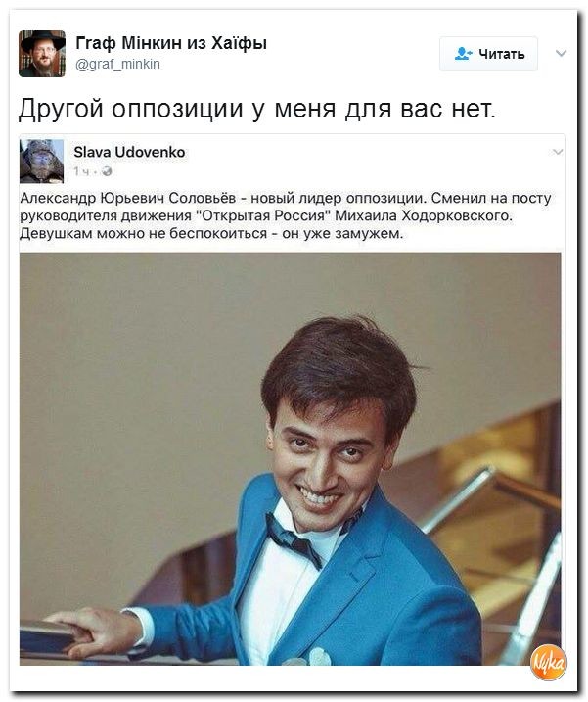The height and width of the screenshot is (702, 588).
Task: Click the orange Nyka watermark logo
Action: coord(548,663)
